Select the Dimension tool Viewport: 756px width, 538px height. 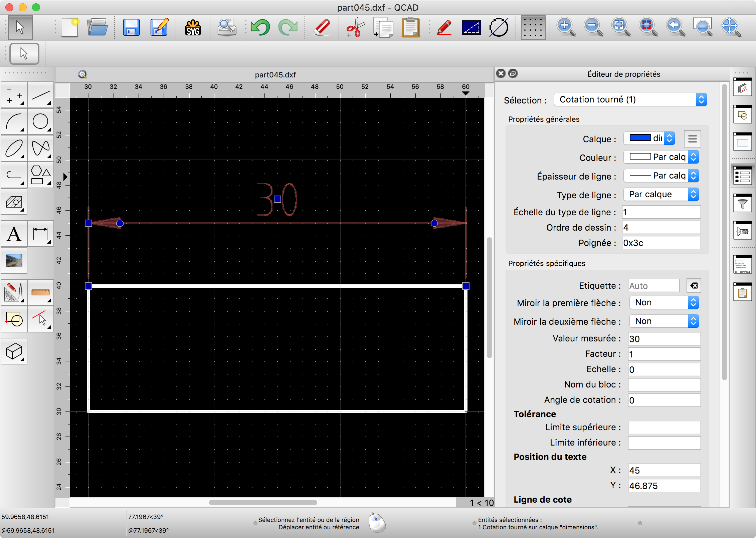click(x=41, y=234)
